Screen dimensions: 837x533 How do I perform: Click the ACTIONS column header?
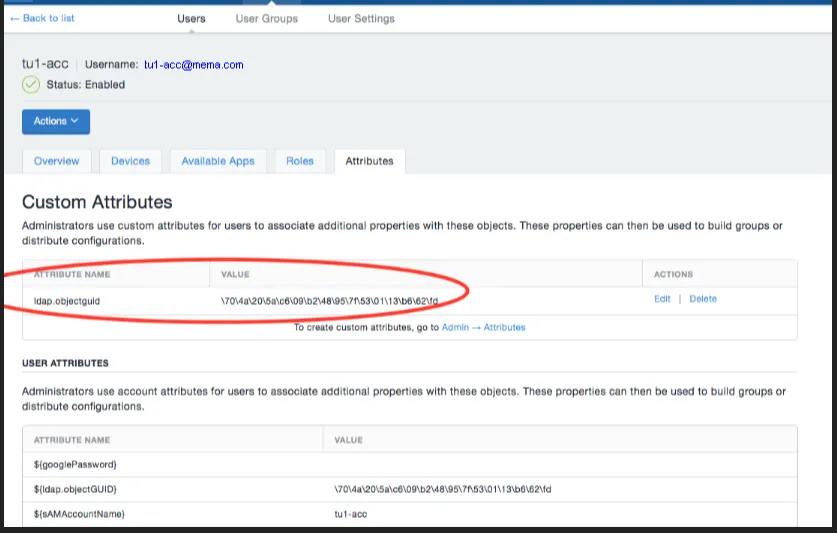point(673,275)
